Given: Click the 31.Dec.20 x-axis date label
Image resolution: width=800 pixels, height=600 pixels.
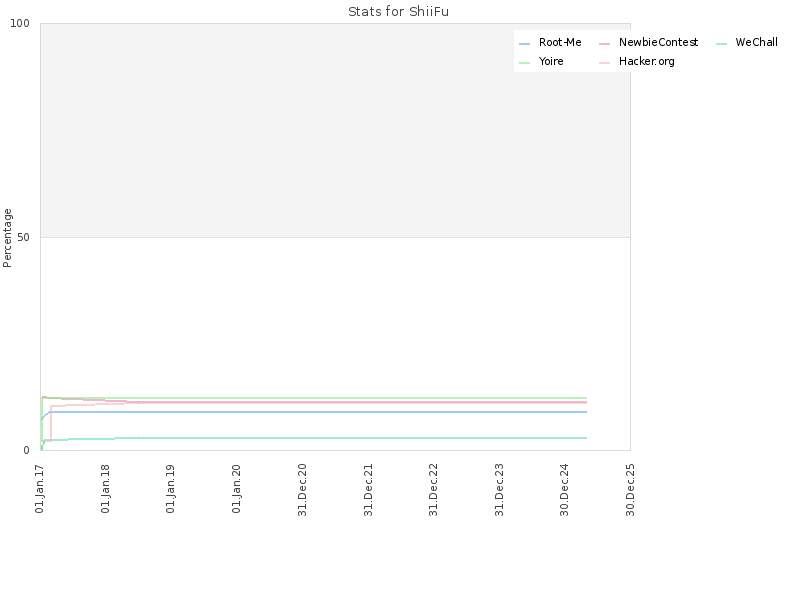Looking at the screenshot, I should 302,490.
